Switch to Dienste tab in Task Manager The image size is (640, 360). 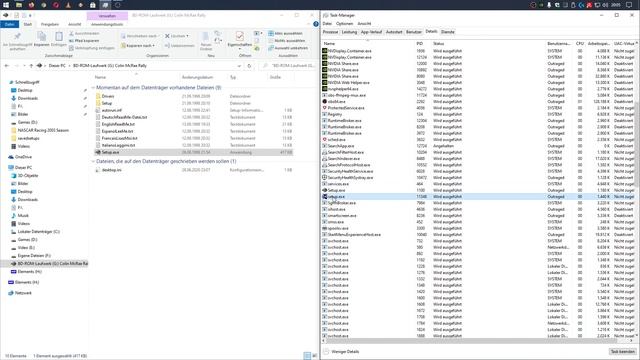click(448, 32)
